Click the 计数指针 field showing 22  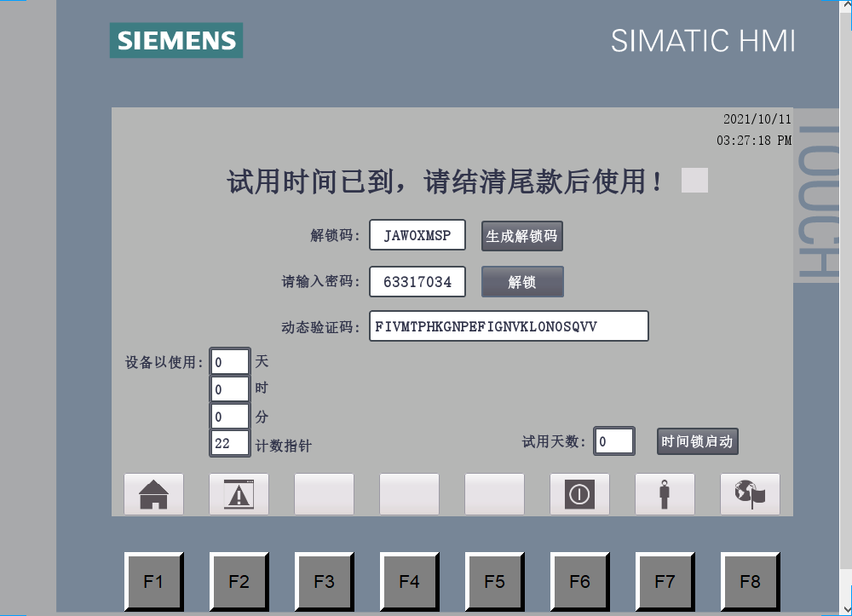coord(230,443)
